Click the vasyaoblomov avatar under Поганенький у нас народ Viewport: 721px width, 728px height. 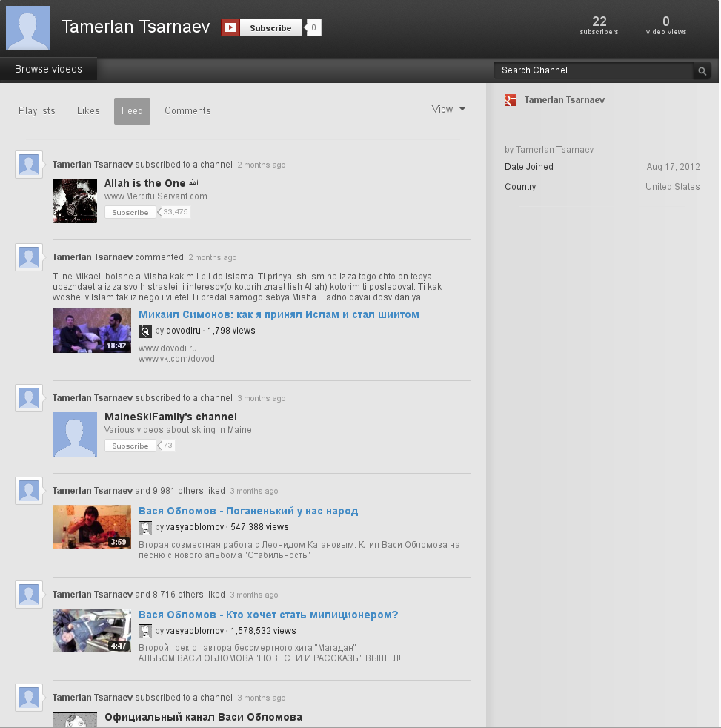(x=145, y=527)
